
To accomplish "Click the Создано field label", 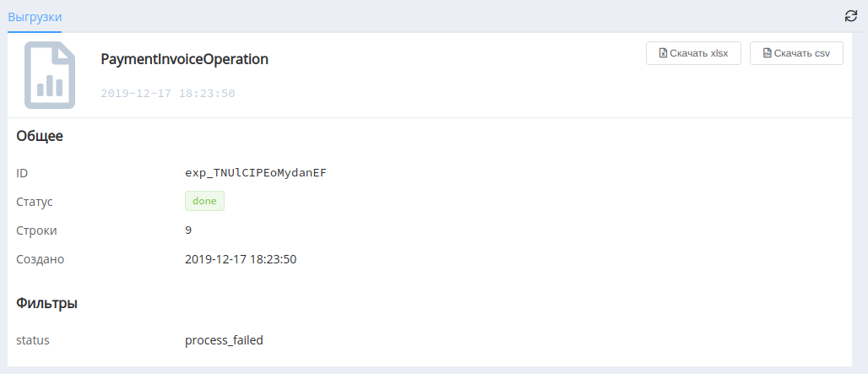I will [41, 259].
